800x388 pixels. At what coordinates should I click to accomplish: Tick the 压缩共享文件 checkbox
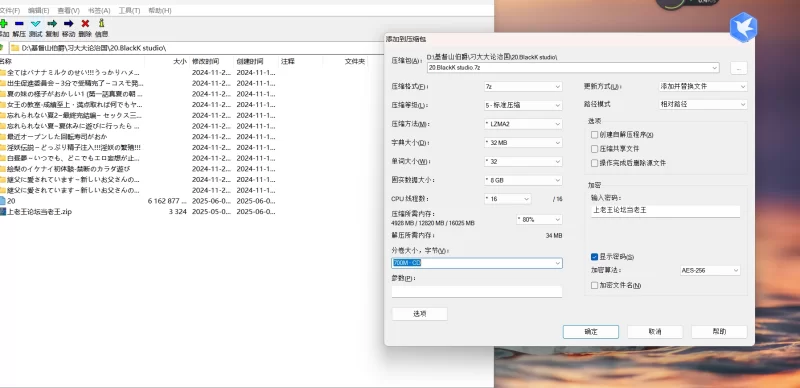click(594, 149)
